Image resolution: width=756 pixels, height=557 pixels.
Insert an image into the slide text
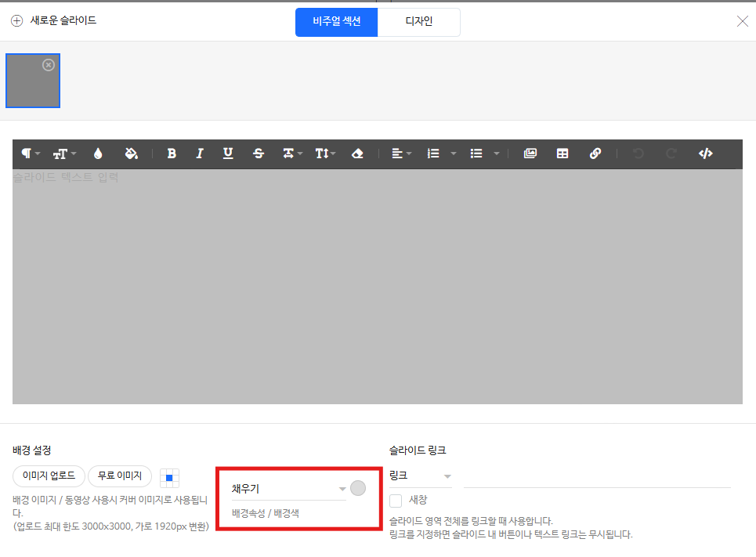(530, 154)
